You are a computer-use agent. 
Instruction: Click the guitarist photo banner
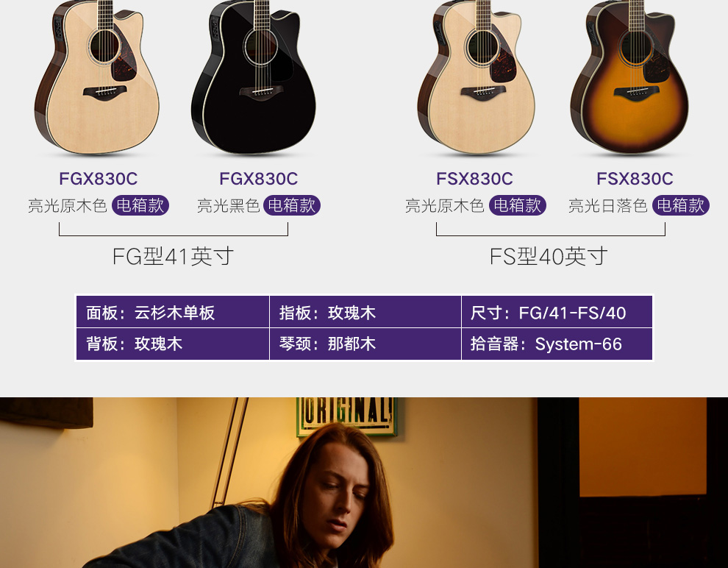pyautogui.click(x=364, y=483)
